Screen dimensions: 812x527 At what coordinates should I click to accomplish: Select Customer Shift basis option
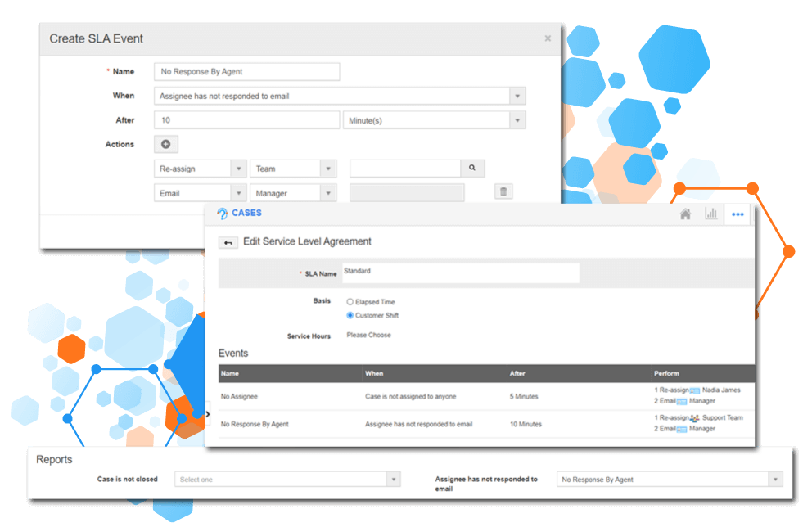[x=350, y=315]
